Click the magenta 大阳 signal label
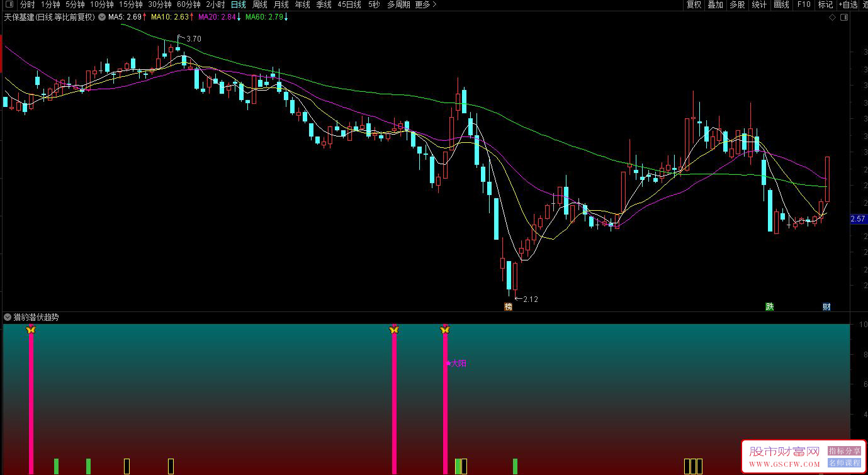This screenshot has width=868, height=475. 459,364
